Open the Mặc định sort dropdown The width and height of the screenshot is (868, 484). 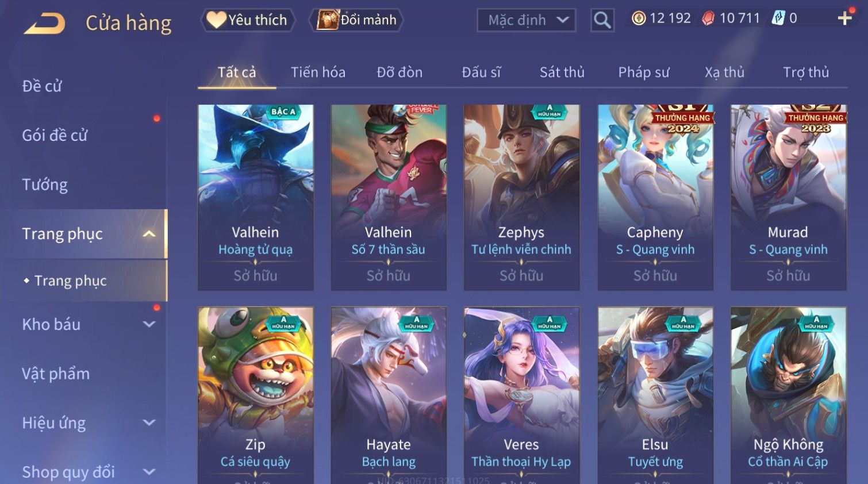point(527,20)
